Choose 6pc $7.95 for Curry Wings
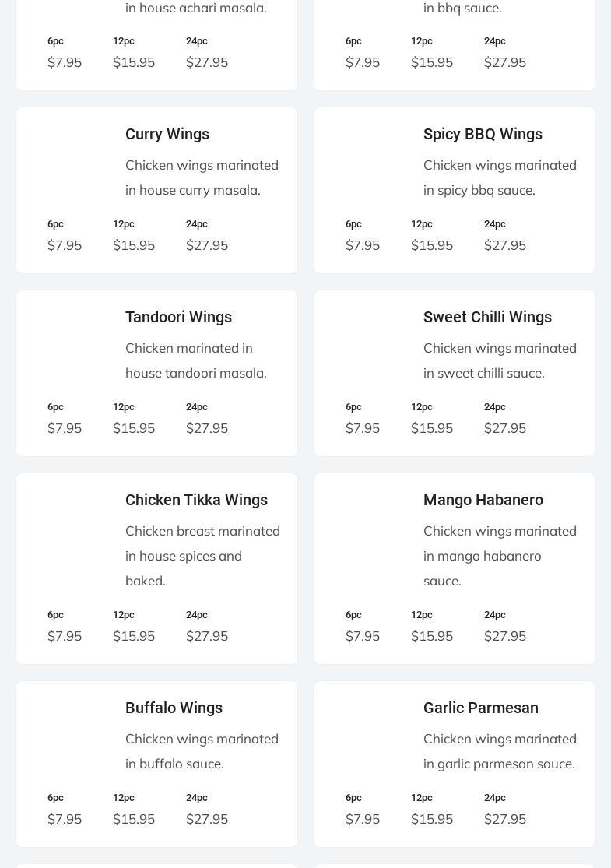 (65, 236)
